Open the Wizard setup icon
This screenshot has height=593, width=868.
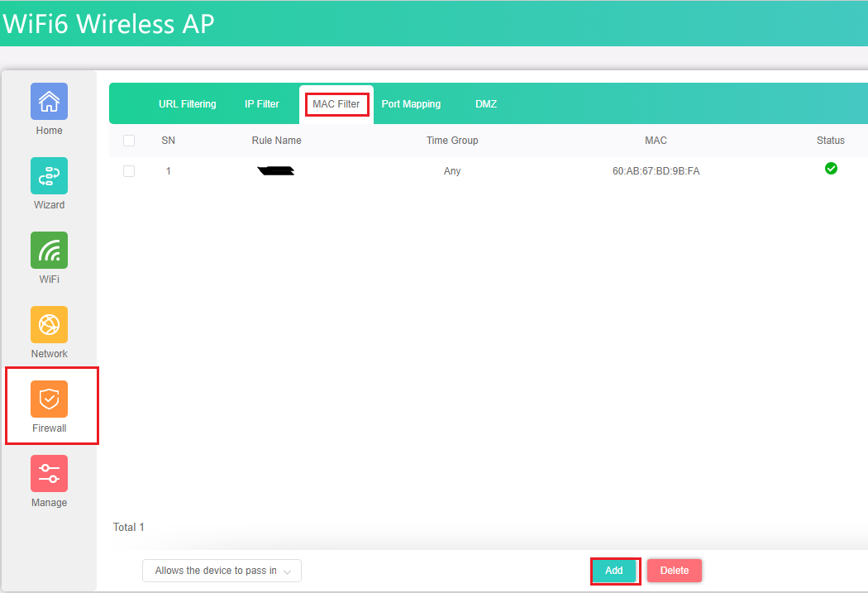pyautogui.click(x=49, y=176)
